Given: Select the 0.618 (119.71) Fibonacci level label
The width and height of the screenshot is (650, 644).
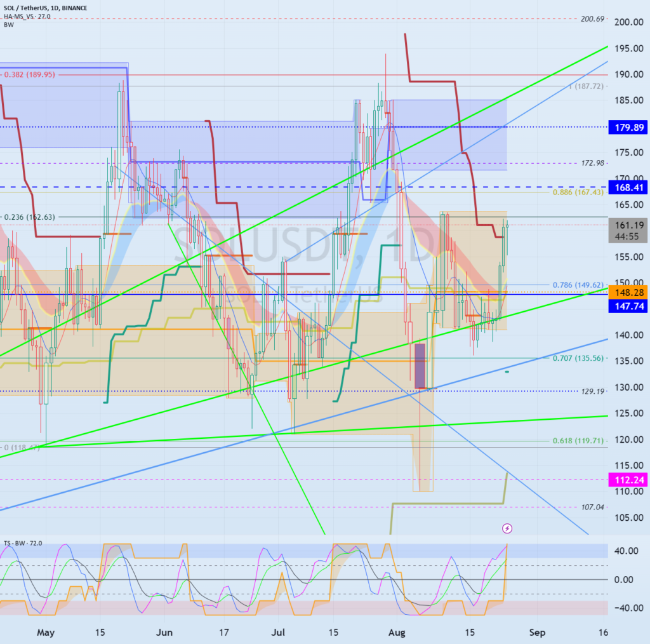Looking at the screenshot, I should 579,440.
